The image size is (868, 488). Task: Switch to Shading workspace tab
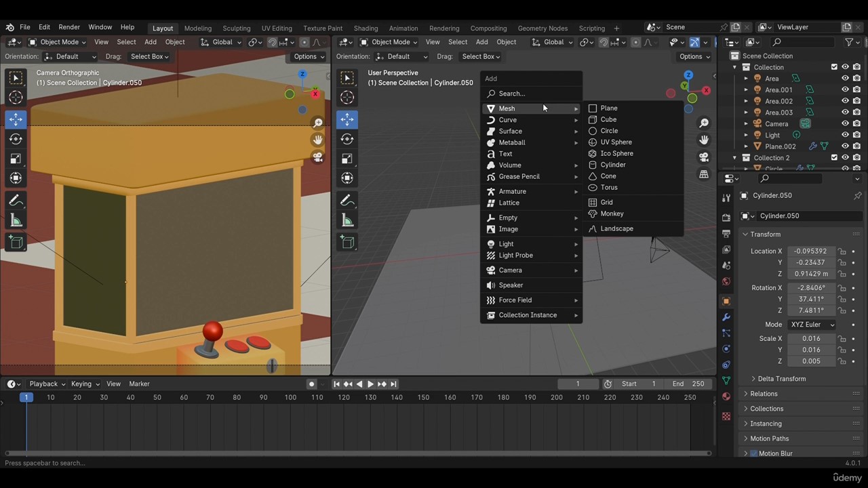[x=366, y=28]
